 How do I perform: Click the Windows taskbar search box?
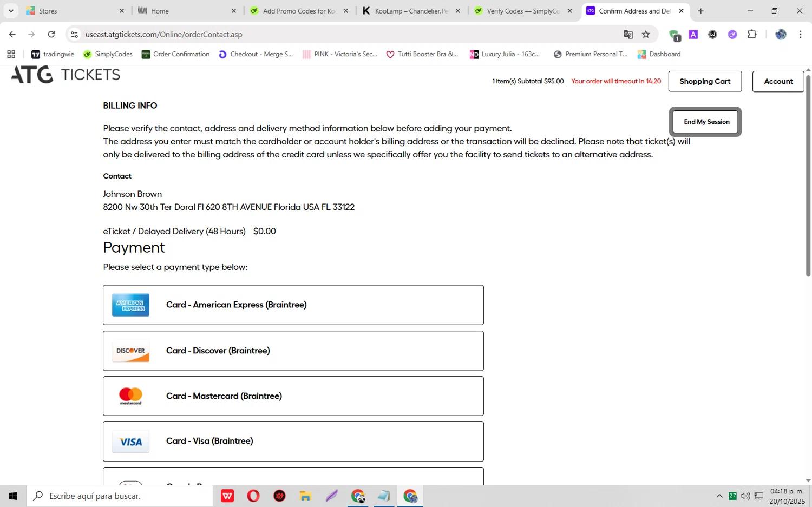tap(120, 496)
